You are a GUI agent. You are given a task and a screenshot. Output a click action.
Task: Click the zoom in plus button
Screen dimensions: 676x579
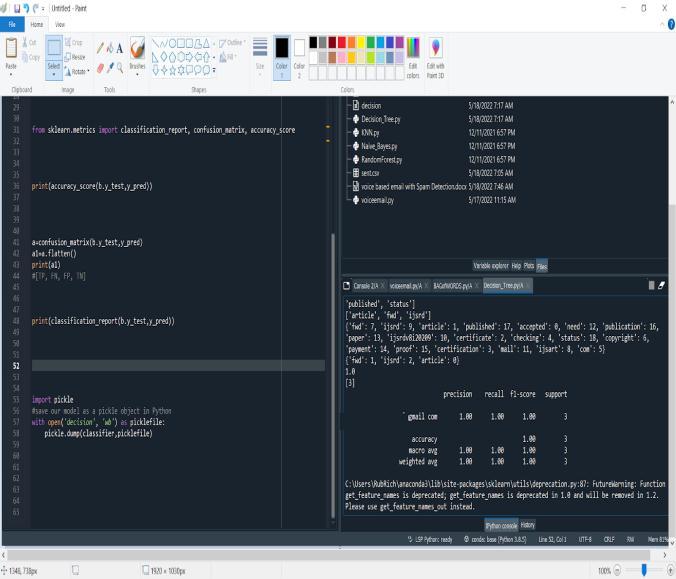point(670,570)
